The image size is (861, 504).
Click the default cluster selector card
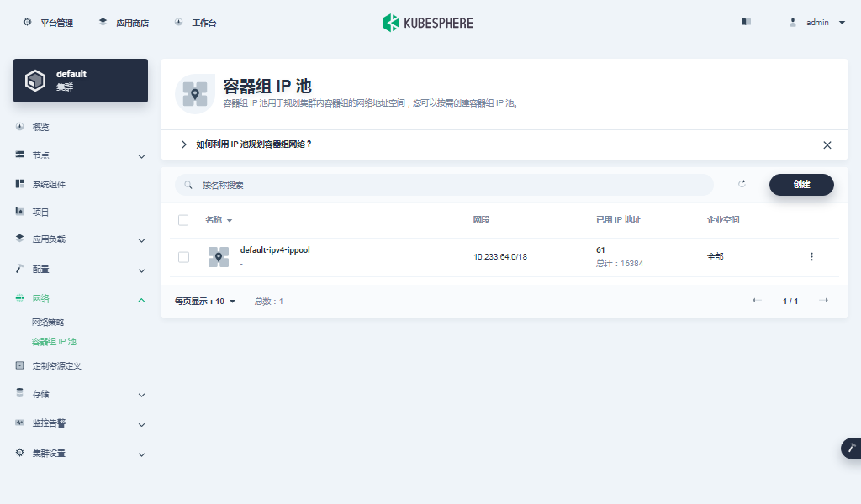[x=81, y=81]
